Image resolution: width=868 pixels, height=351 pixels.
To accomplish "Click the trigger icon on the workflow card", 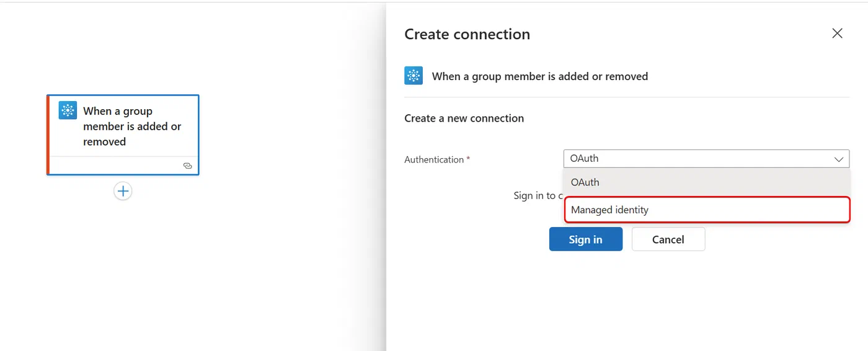I will click(x=68, y=110).
